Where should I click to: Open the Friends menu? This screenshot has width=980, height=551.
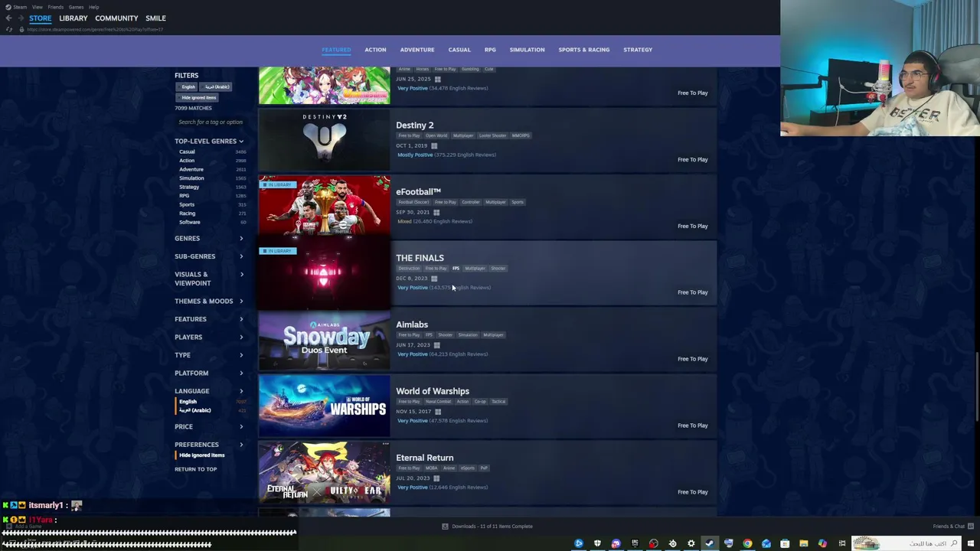pyautogui.click(x=56, y=7)
